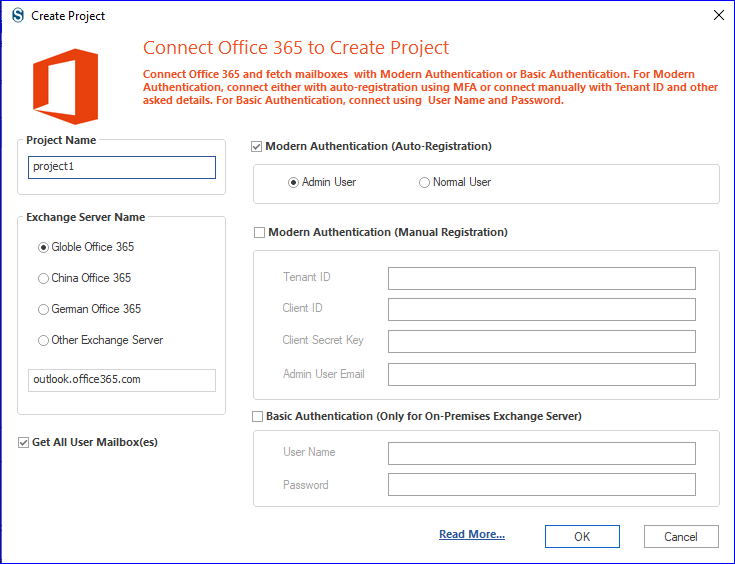Click the Create Project title text
The width and height of the screenshot is (735, 564).
click(68, 16)
